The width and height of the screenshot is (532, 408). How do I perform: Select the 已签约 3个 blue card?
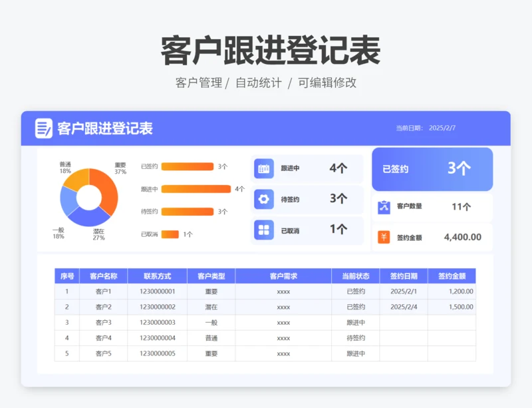pos(432,169)
